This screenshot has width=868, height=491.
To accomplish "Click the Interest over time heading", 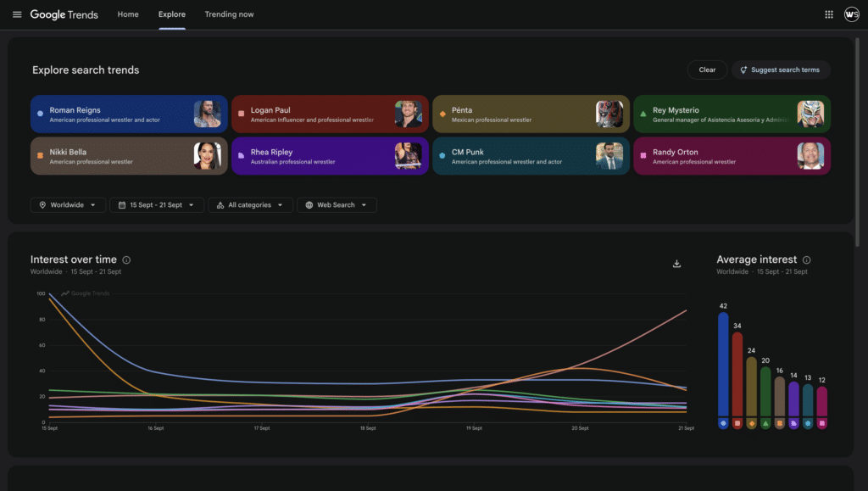I will (74, 259).
